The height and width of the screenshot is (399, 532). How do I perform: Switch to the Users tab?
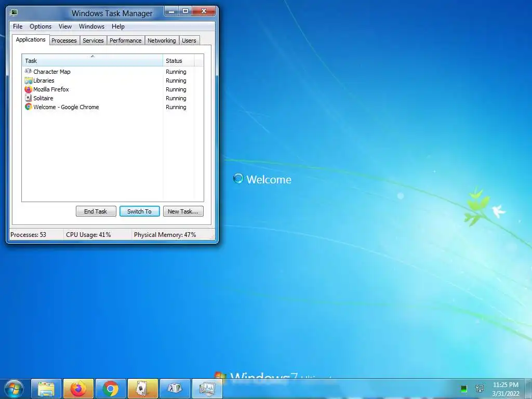[x=189, y=41]
